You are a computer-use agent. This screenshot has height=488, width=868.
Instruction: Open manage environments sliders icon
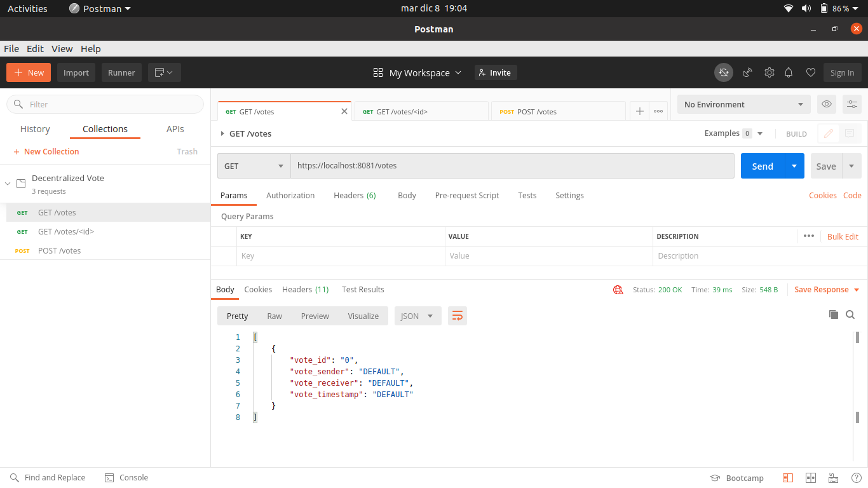[x=852, y=104]
